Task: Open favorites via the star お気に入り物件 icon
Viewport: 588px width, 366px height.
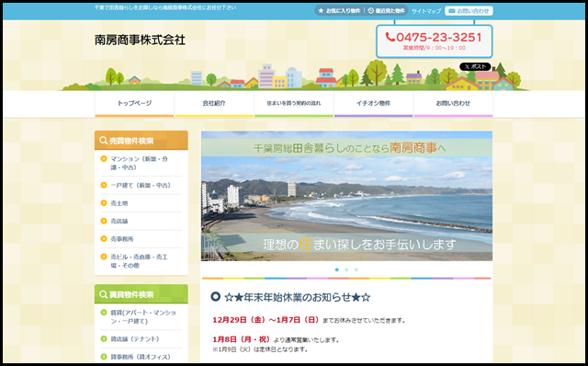Action: 321,11
